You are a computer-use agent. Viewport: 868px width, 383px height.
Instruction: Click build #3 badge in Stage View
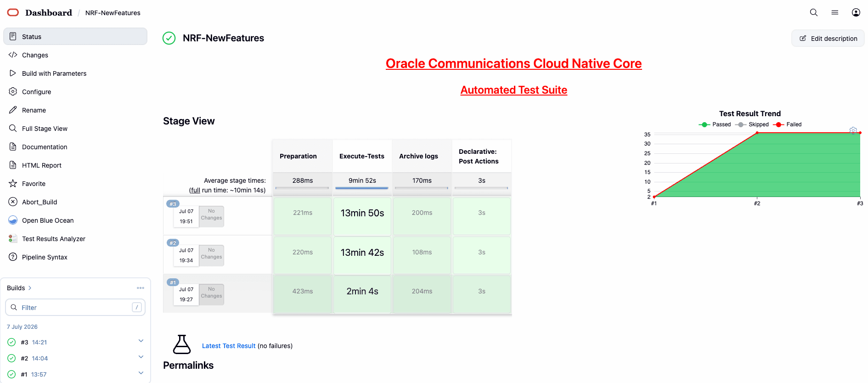(x=173, y=204)
